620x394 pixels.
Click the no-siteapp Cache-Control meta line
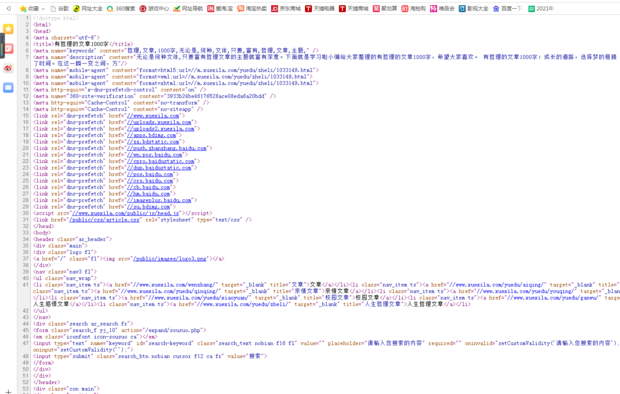[118, 109]
